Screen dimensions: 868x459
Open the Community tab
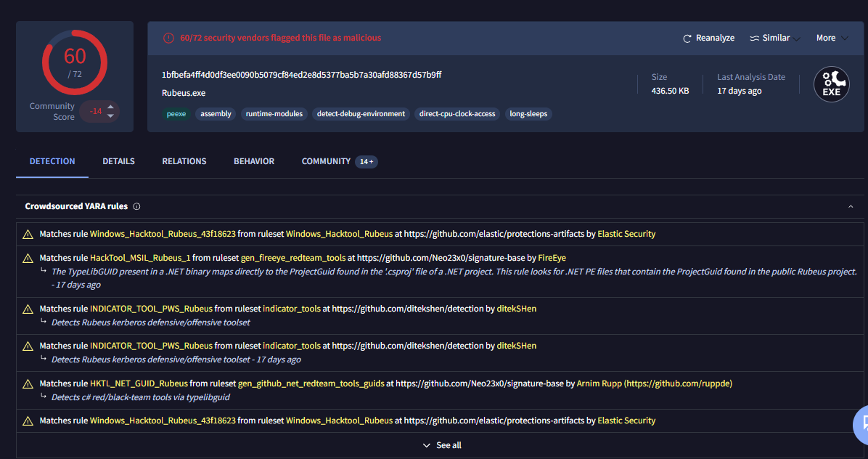pos(325,161)
